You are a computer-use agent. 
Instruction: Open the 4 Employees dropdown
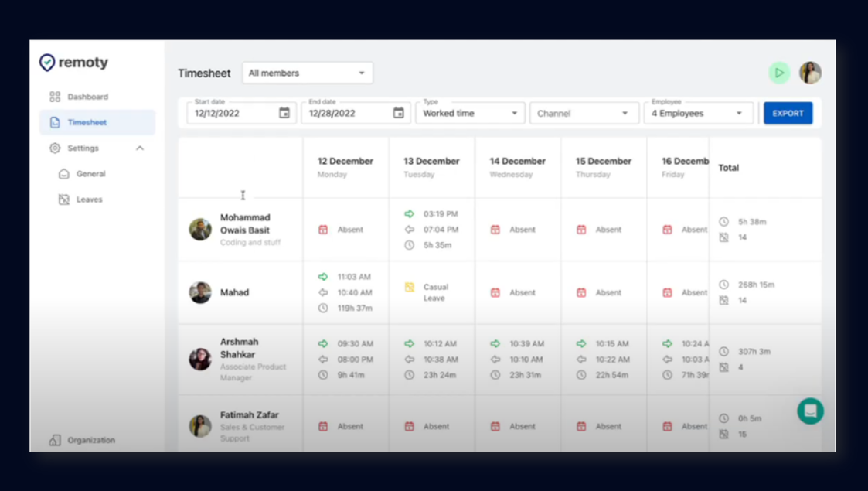pyautogui.click(x=698, y=112)
